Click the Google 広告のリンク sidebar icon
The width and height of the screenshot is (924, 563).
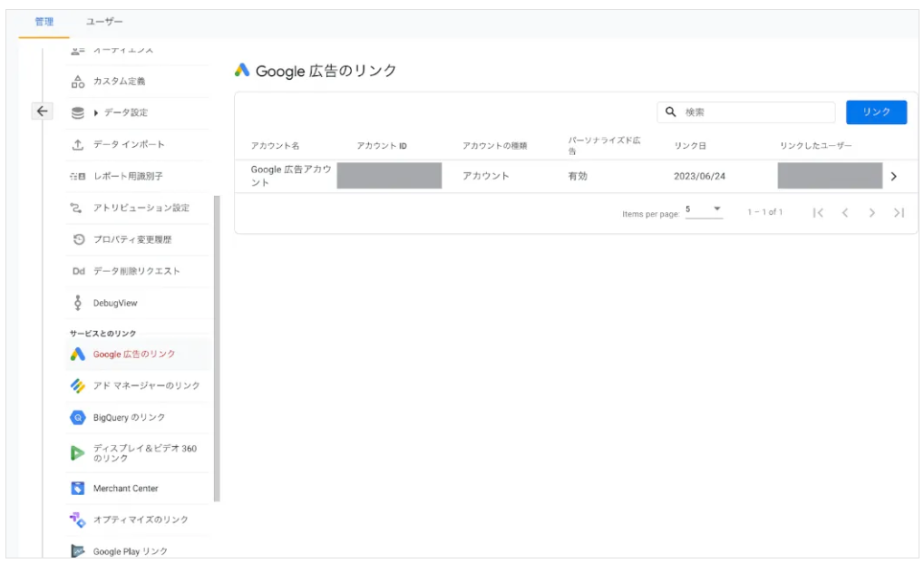(78, 354)
